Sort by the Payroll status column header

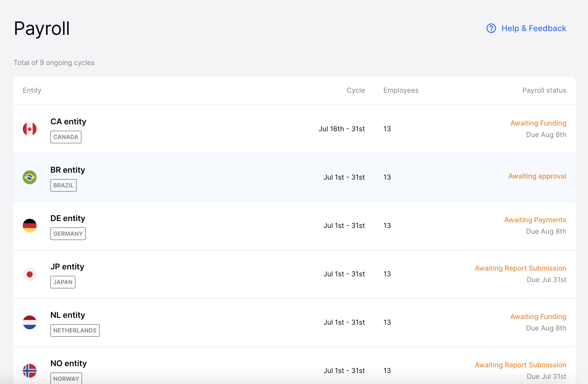544,90
